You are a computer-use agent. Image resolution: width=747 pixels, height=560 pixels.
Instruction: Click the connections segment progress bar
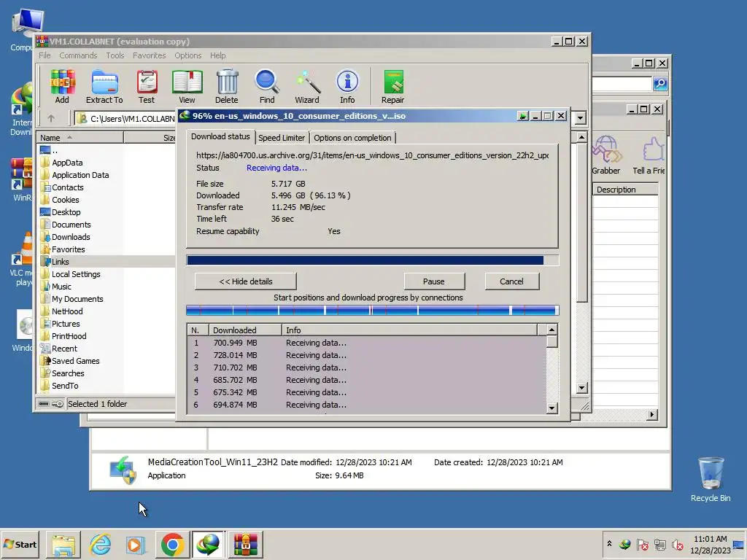point(373,311)
